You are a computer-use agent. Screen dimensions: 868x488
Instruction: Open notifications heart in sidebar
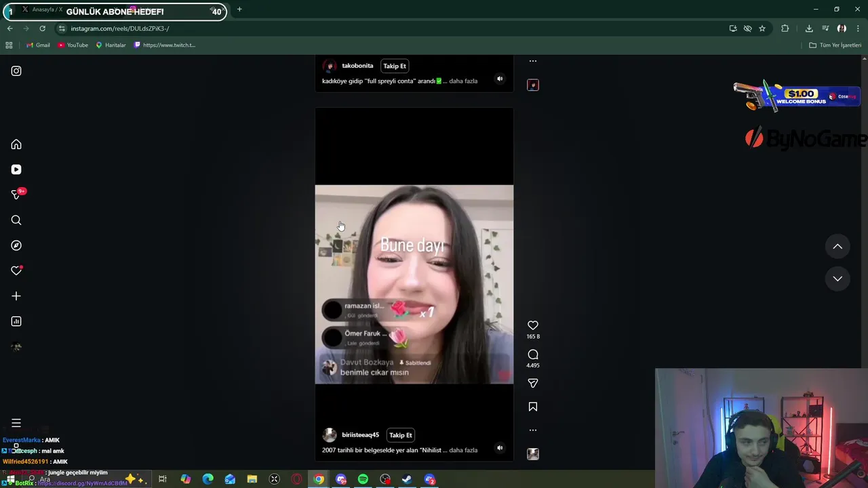click(16, 270)
